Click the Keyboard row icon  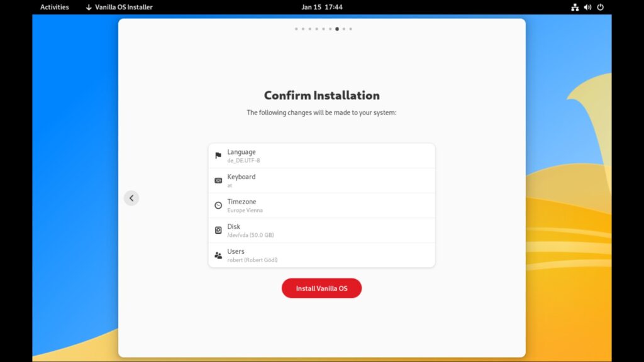[218, 180]
